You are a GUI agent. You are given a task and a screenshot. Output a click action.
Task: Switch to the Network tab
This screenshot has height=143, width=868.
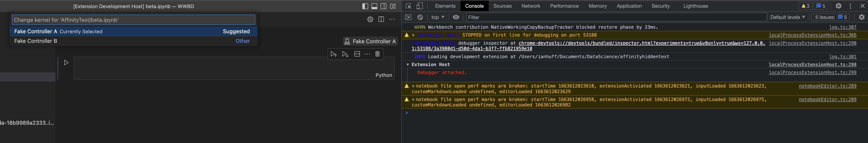click(x=531, y=6)
